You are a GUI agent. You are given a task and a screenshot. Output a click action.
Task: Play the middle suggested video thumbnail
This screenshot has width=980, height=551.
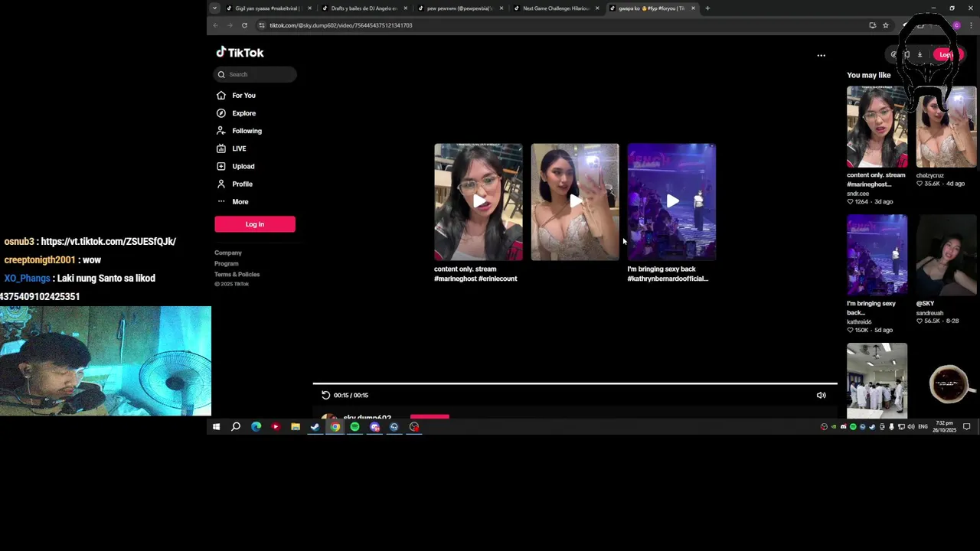[x=575, y=201]
